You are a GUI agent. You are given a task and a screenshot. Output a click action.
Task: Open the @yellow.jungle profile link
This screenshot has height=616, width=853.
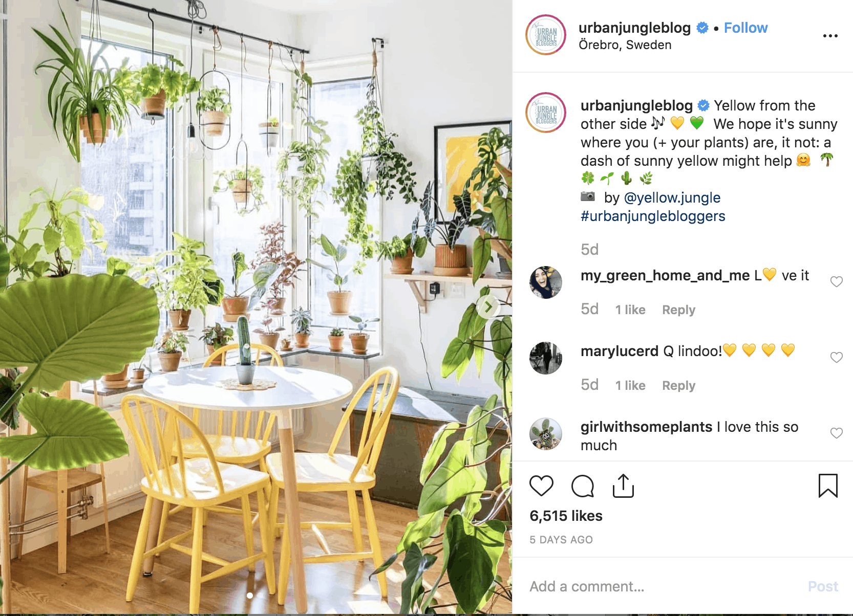pos(672,197)
